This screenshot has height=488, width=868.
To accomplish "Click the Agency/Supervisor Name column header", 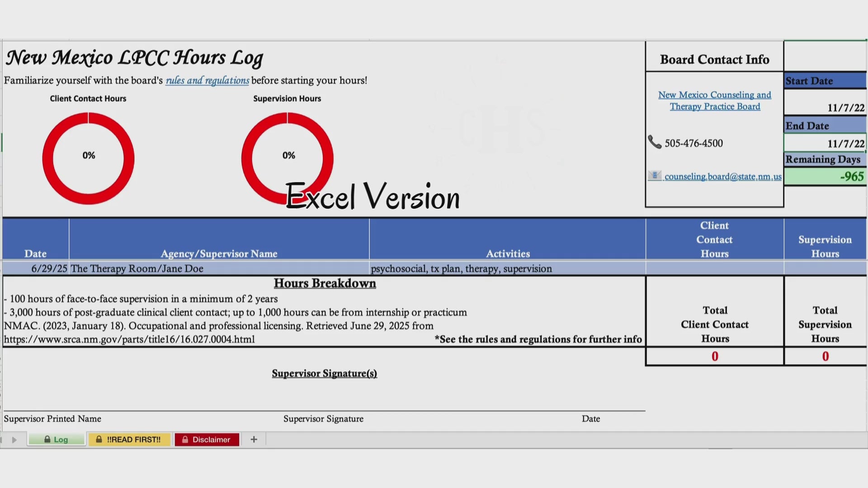I will (219, 239).
